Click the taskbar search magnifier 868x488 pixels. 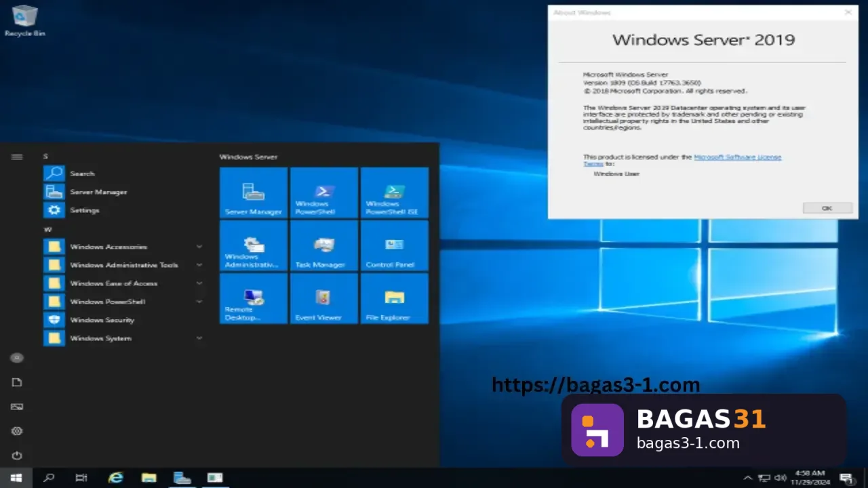[x=49, y=478]
